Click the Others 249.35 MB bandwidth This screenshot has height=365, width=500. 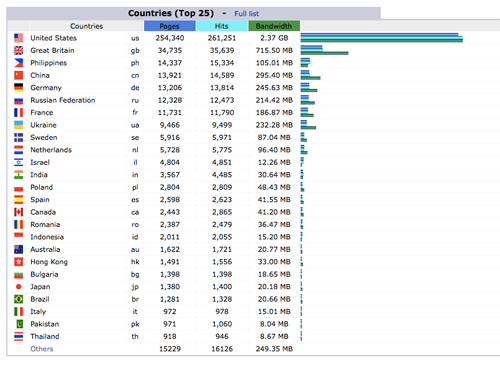(274, 349)
